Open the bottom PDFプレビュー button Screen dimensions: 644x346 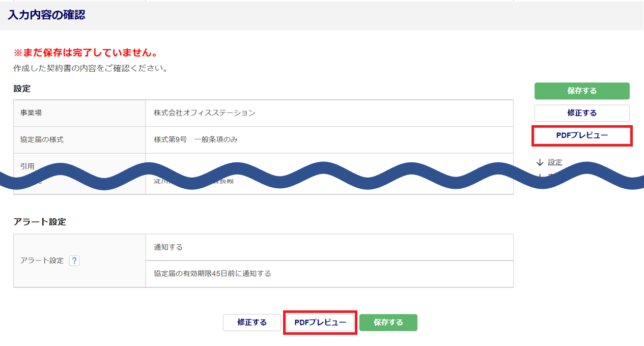(320, 323)
